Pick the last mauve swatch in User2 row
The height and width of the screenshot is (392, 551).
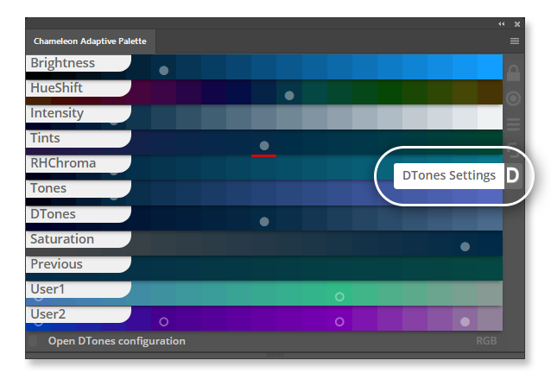point(490,319)
